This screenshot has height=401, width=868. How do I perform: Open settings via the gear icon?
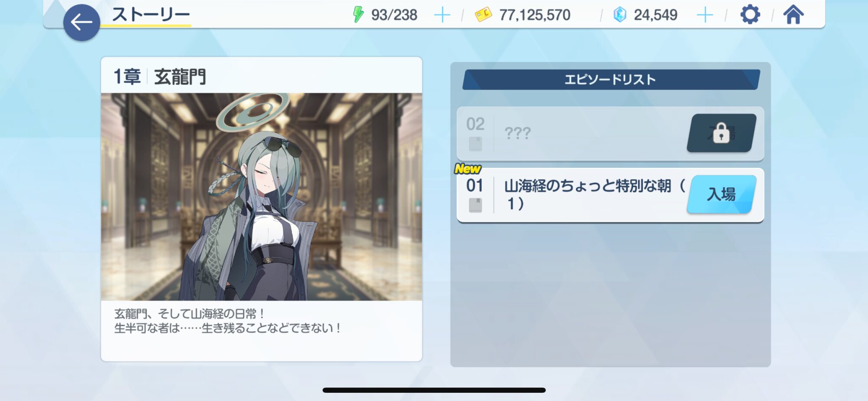(750, 15)
